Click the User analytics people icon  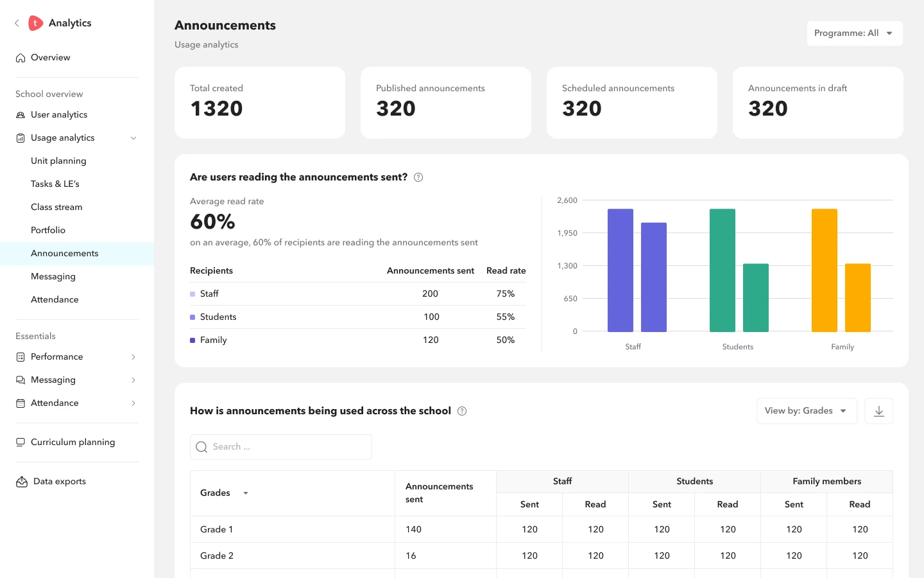(21, 115)
